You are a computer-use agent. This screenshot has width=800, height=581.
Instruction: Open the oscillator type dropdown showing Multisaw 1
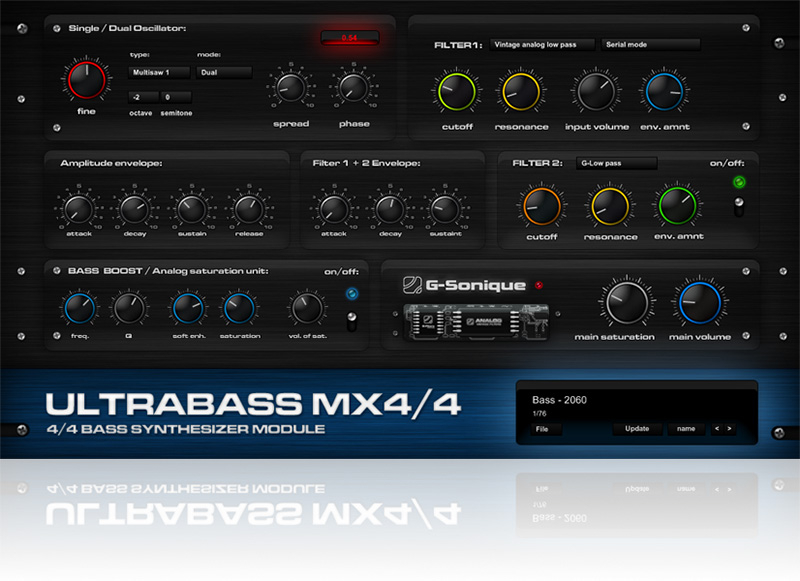click(159, 72)
